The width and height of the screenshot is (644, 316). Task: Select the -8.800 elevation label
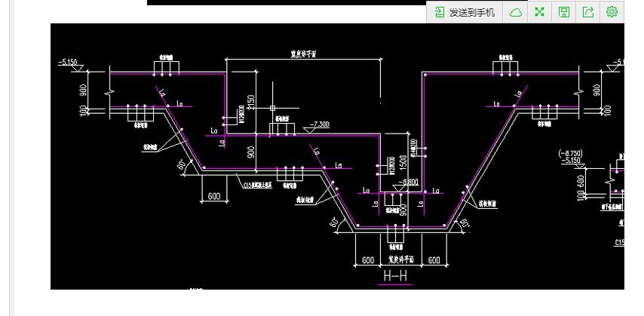pos(408,181)
